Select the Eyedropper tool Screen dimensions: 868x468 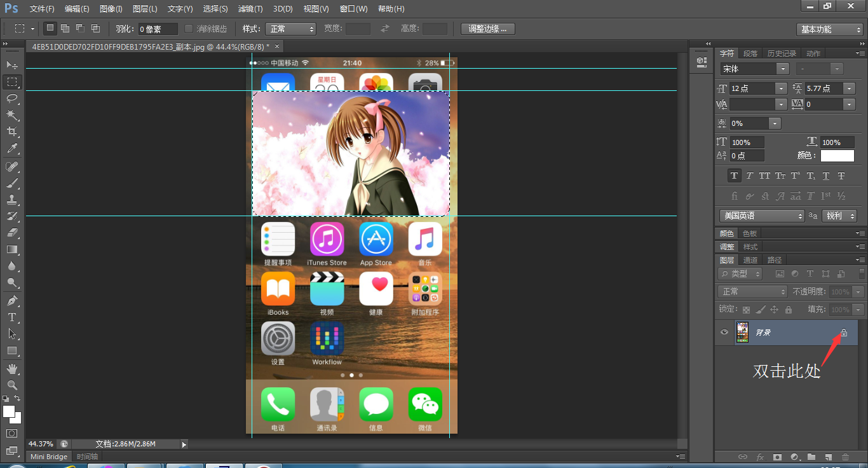pos(12,148)
